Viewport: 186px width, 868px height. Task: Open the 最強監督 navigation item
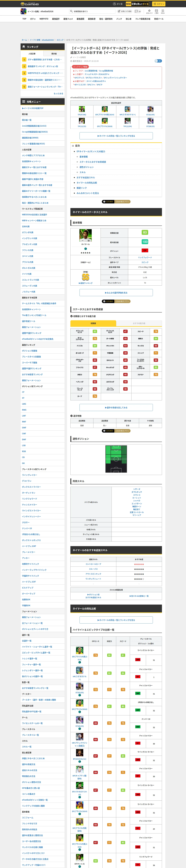[92, 19]
